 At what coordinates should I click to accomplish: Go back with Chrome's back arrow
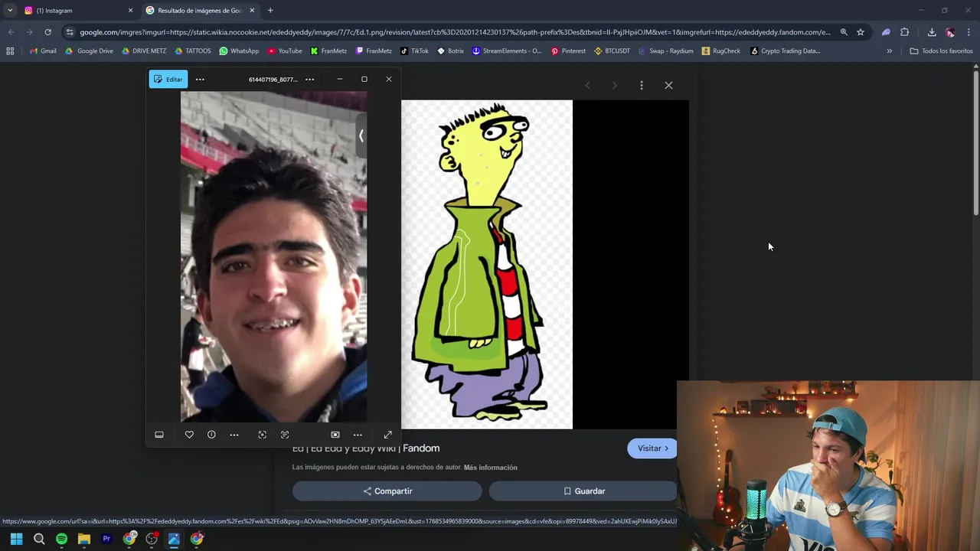[11, 32]
